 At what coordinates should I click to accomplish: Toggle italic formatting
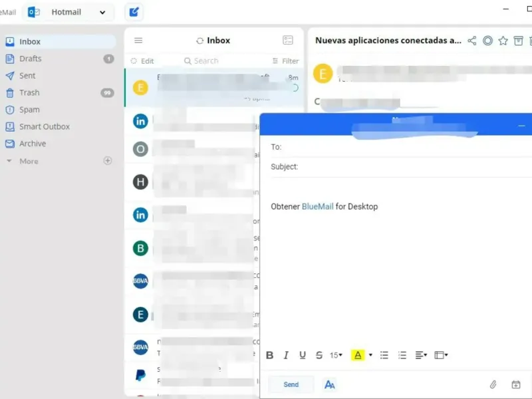(286, 355)
